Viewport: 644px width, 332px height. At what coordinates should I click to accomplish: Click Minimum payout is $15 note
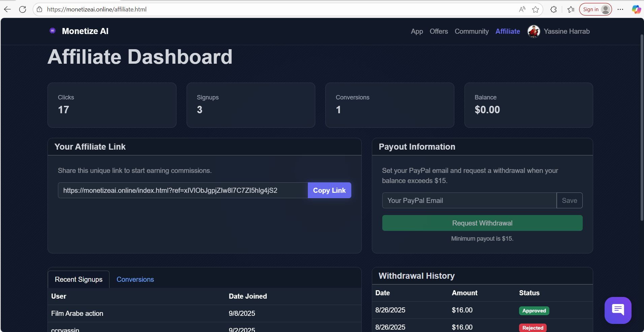pos(482,239)
